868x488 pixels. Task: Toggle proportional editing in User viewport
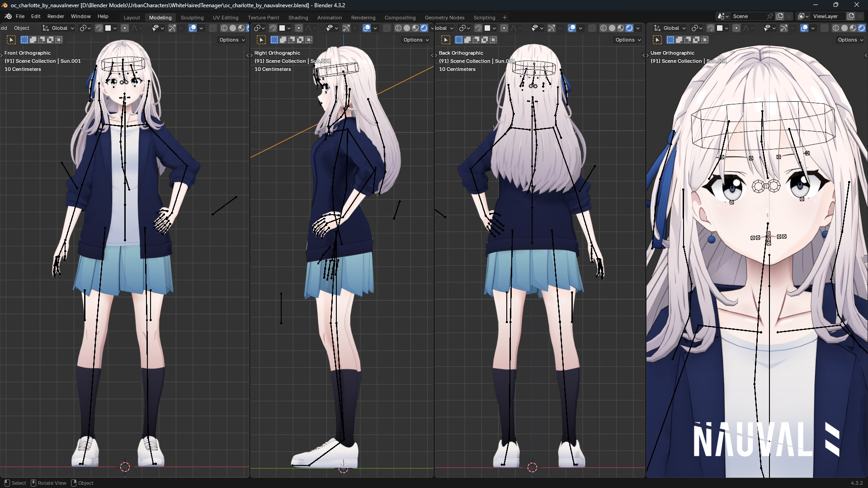736,28
